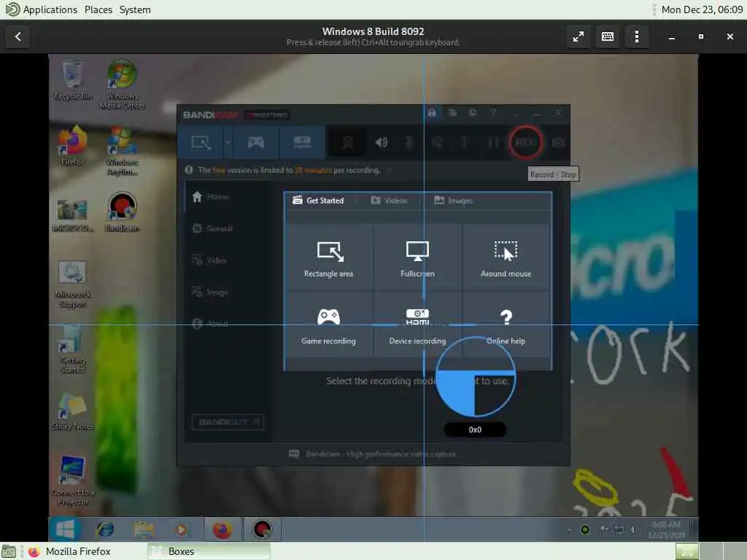The width and height of the screenshot is (747, 560).
Task: Click the BANDICUT button
Action: point(228,422)
